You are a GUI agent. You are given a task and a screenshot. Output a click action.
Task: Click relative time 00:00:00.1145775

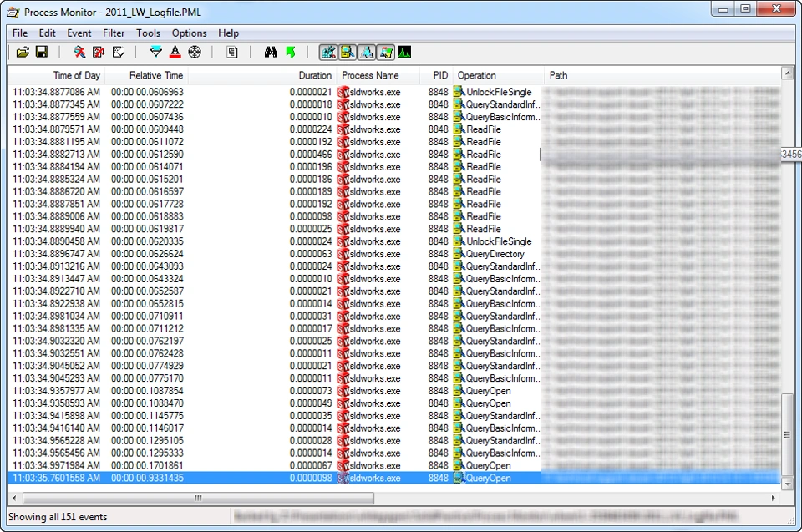[x=147, y=416]
